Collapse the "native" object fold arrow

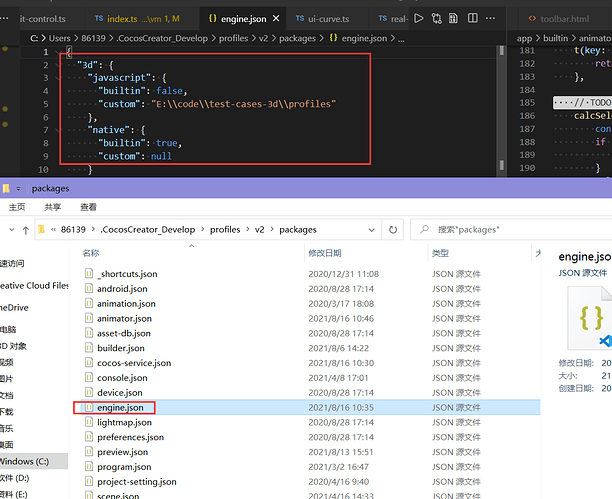tap(58, 130)
